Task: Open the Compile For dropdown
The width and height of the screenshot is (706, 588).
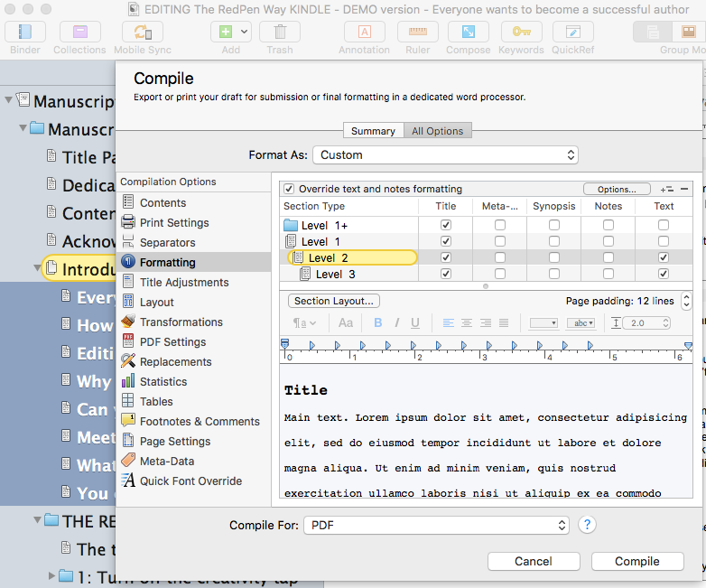Action: click(436, 526)
